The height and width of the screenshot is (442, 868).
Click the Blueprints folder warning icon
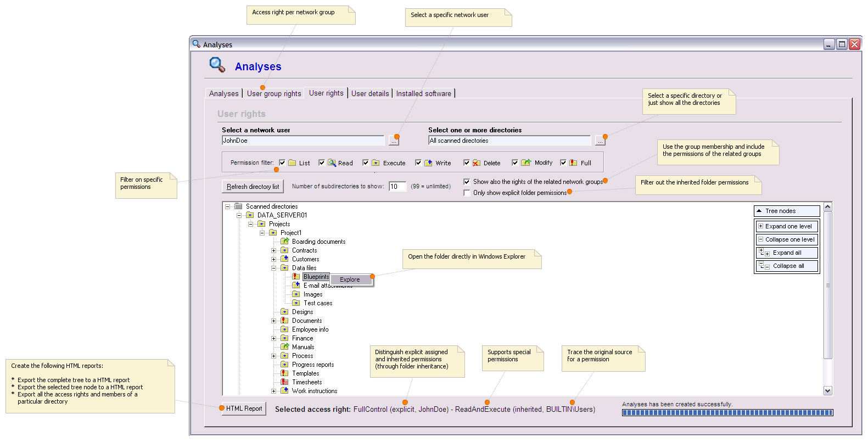click(296, 277)
